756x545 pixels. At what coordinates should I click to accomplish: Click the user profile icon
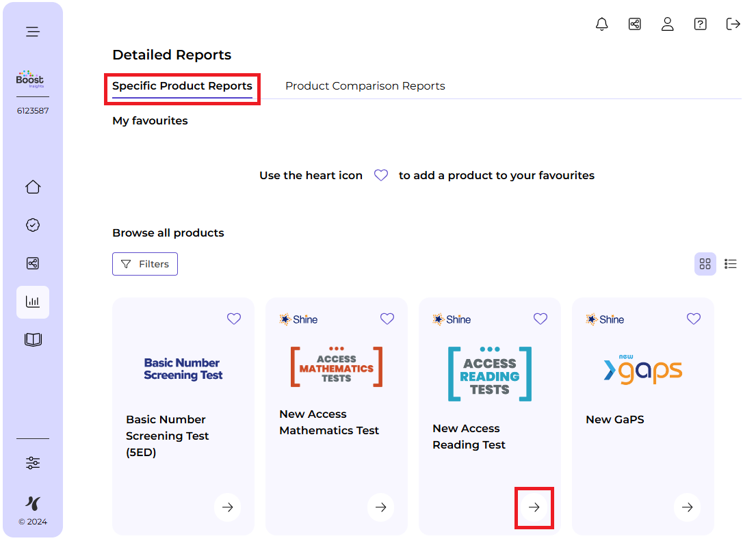[668, 25]
